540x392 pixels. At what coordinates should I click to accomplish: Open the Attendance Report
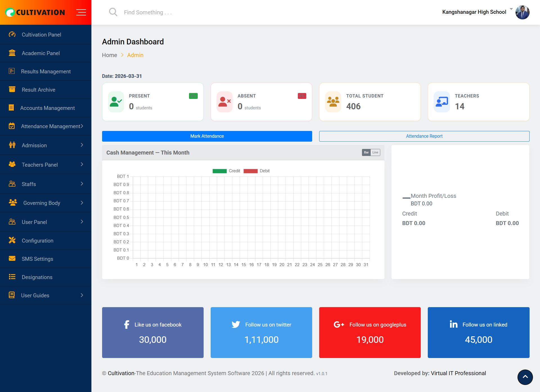424,136
